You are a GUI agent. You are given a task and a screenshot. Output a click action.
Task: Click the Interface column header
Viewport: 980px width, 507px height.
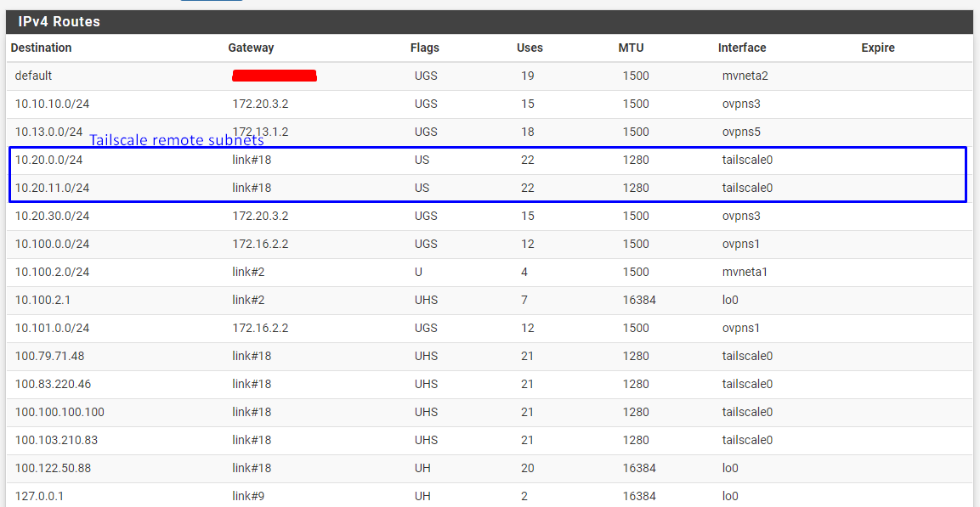[x=741, y=48]
